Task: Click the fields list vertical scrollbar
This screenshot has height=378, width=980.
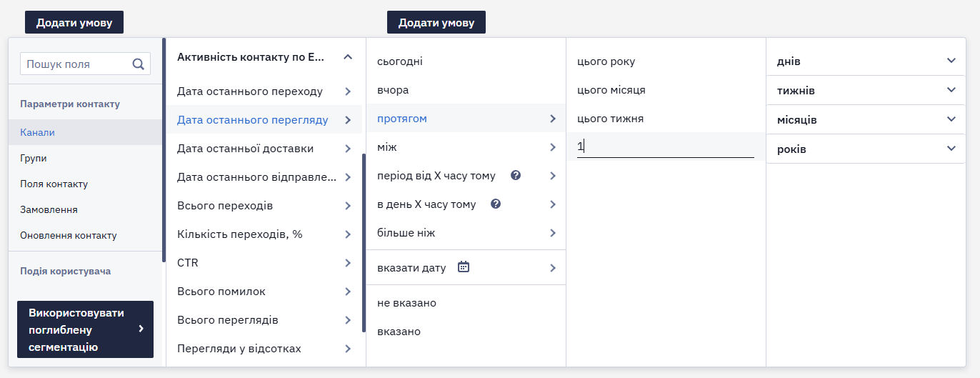Action: coord(364,243)
